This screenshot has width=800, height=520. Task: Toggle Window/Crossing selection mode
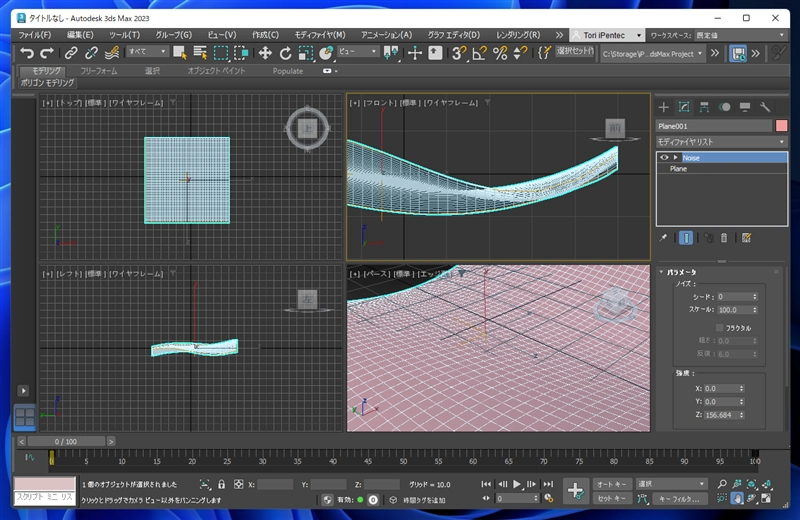(x=241, y=53)
